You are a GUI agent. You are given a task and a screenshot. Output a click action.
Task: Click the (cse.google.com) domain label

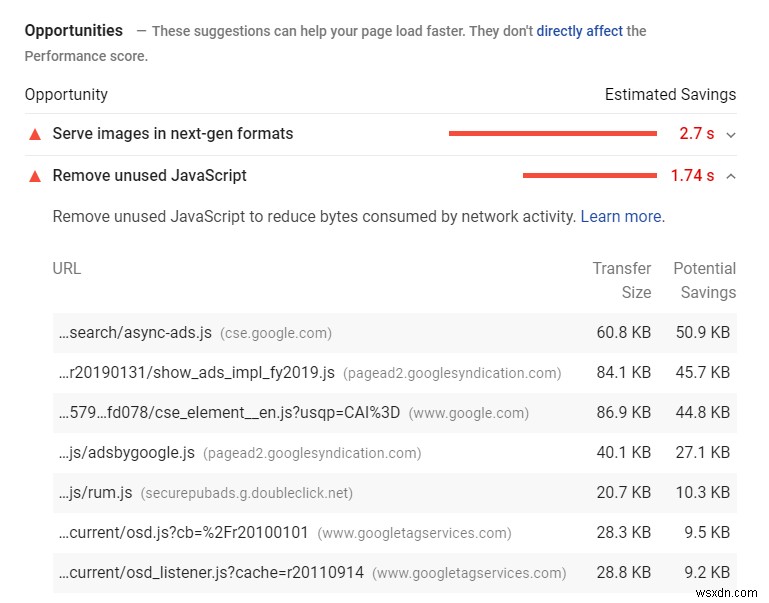(276, 333)
